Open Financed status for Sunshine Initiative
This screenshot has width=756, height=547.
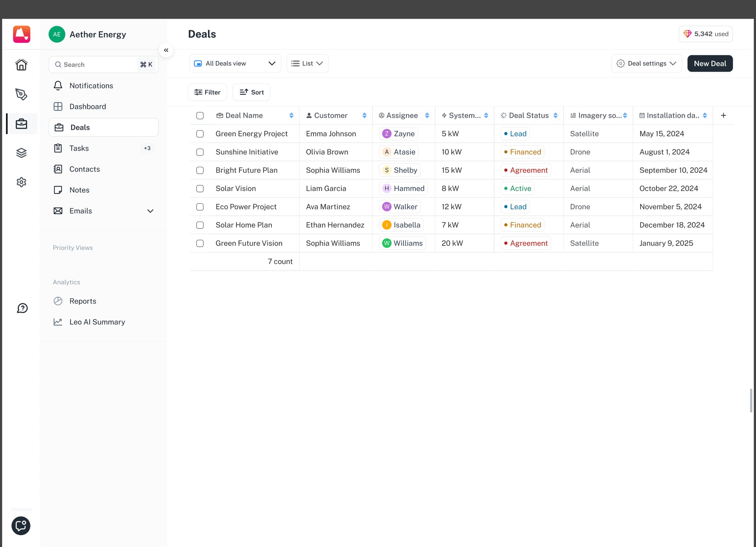click(x=522, y=152)
